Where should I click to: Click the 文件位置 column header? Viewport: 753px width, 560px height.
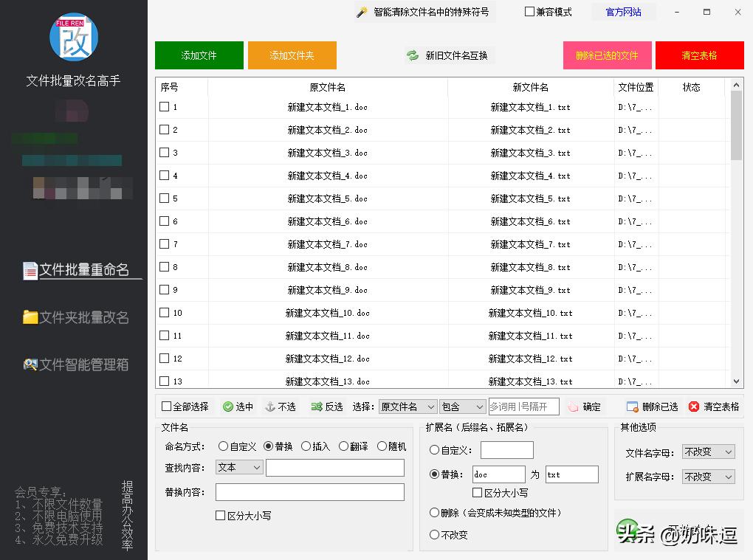[x=636, y=87]
